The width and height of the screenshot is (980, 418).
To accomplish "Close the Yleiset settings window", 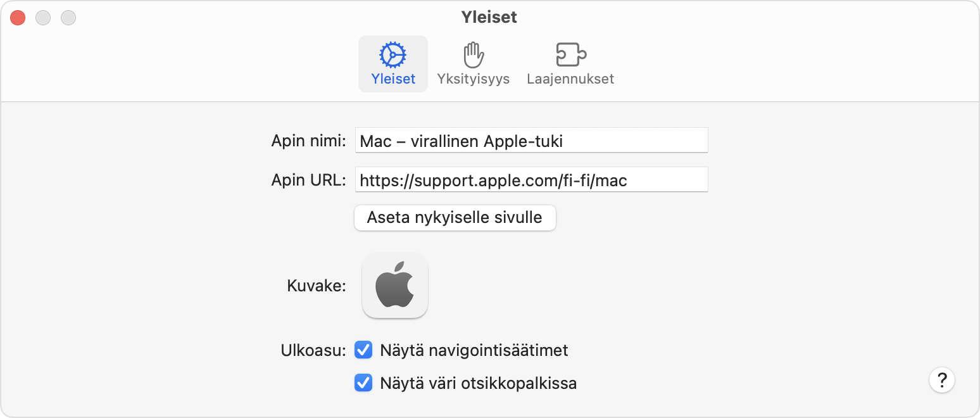I will [18, 18].
